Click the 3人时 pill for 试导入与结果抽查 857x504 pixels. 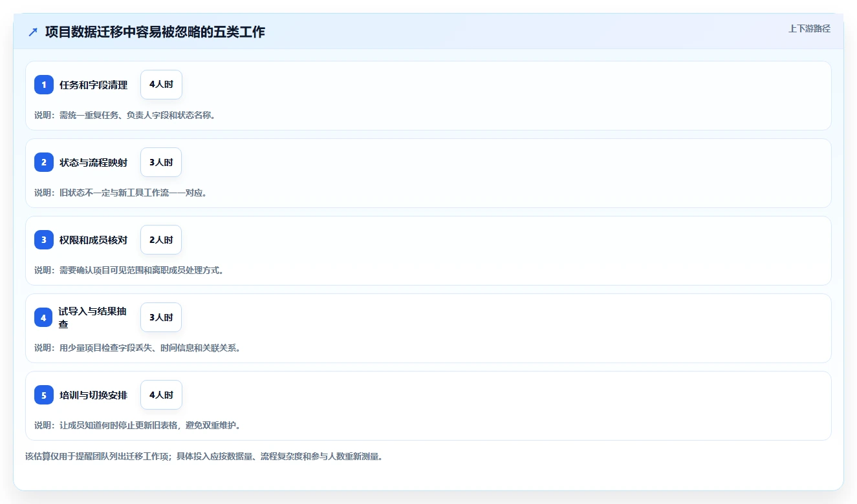click(161, 317)
